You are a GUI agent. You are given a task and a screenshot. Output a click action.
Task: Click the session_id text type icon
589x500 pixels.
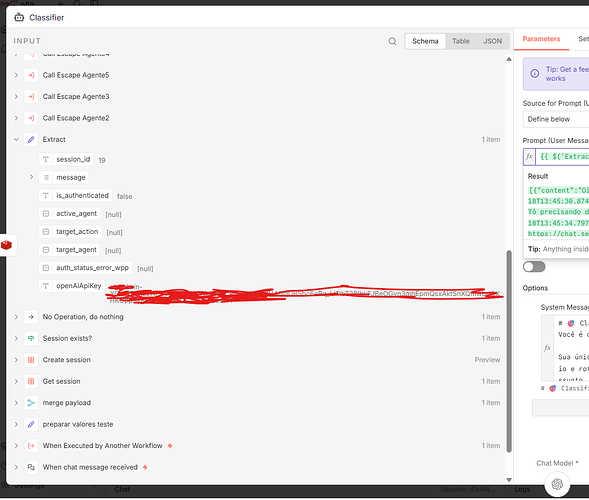pos(45,159)
